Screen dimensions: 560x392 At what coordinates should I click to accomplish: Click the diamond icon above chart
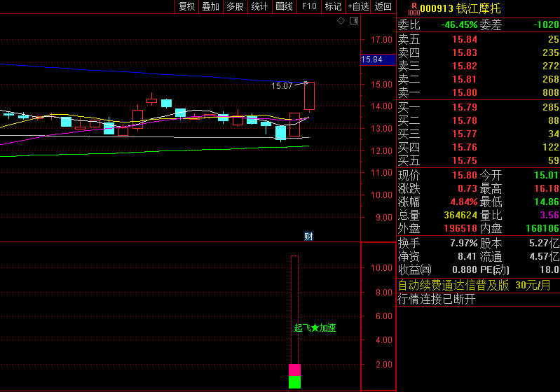[341, 21]
